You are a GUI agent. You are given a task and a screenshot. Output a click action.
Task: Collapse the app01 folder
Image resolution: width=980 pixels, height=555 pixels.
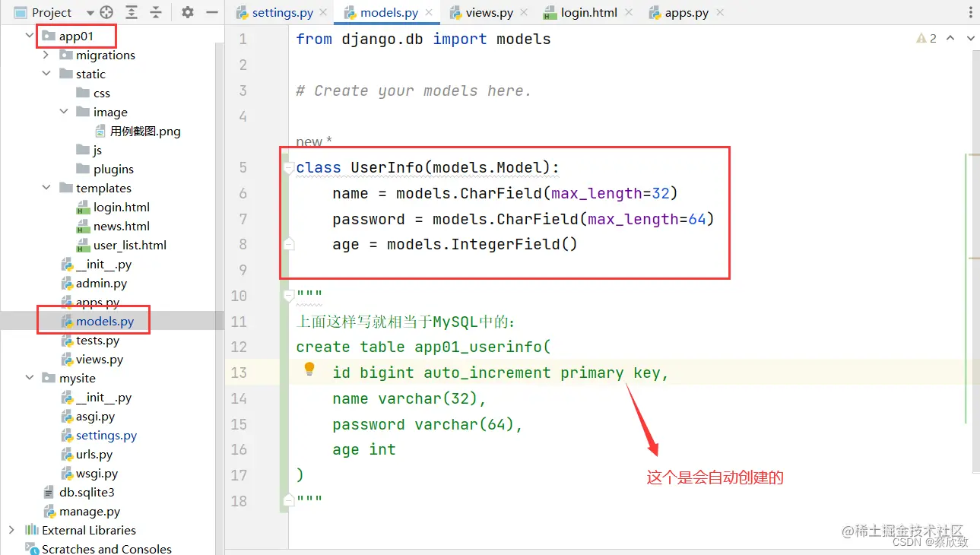pyautogui.click(x=29, y=36)
